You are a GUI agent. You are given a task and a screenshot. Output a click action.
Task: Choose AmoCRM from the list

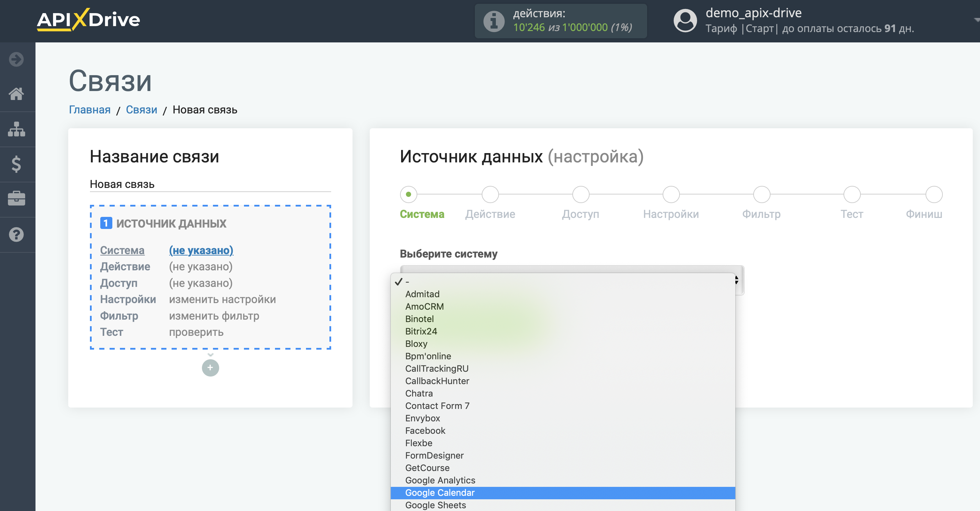click(563, 307)
